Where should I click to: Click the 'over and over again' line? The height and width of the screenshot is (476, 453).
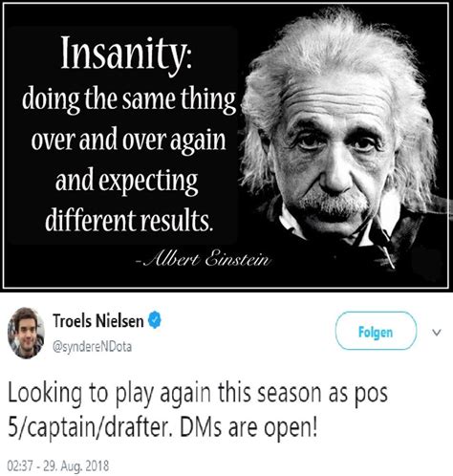[128, 140]
